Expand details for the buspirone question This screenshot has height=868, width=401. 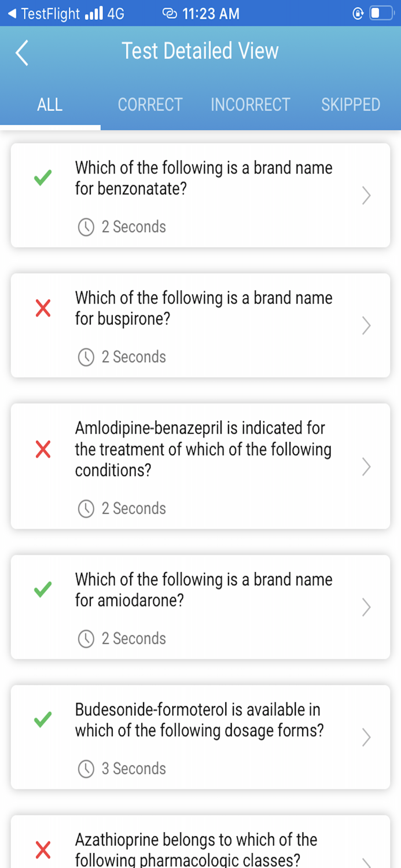(x=366, y=325)
